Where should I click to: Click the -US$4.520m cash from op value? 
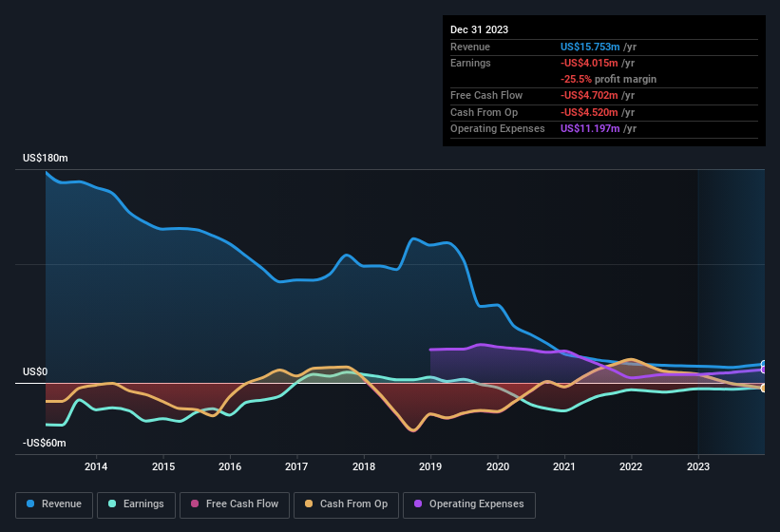point(589,112)
